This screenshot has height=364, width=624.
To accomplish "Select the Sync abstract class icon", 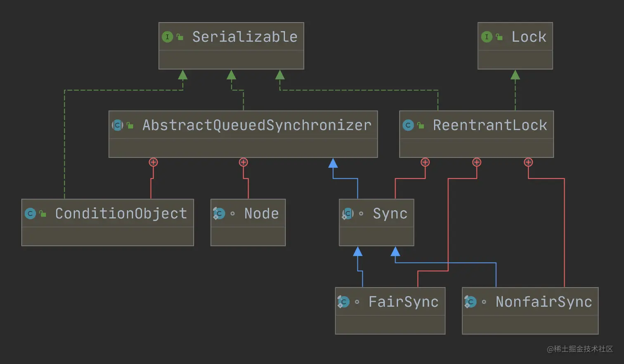I will coord(348,214).
